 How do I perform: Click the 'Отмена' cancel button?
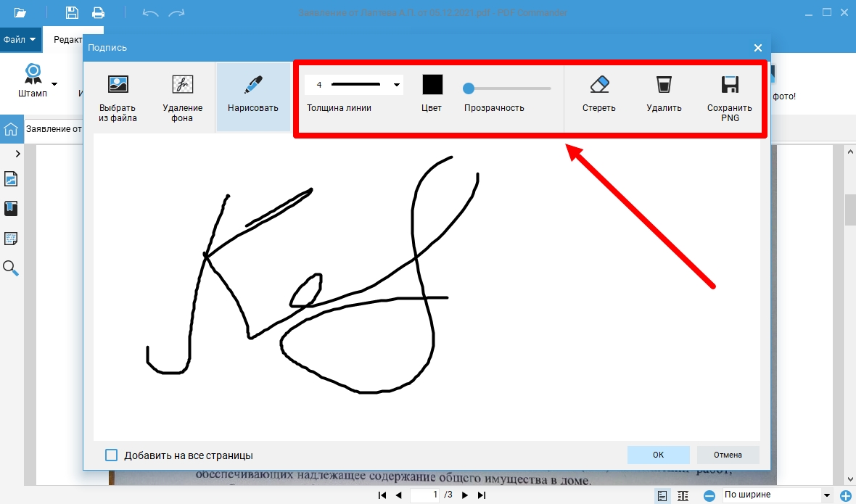click(728, 455)
